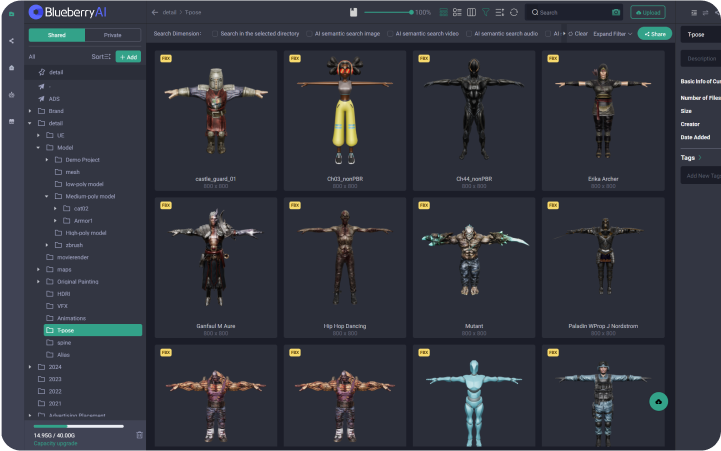Switch to the Private tab
This screenshot has height=451, width=721.
[x=113, y=35]
